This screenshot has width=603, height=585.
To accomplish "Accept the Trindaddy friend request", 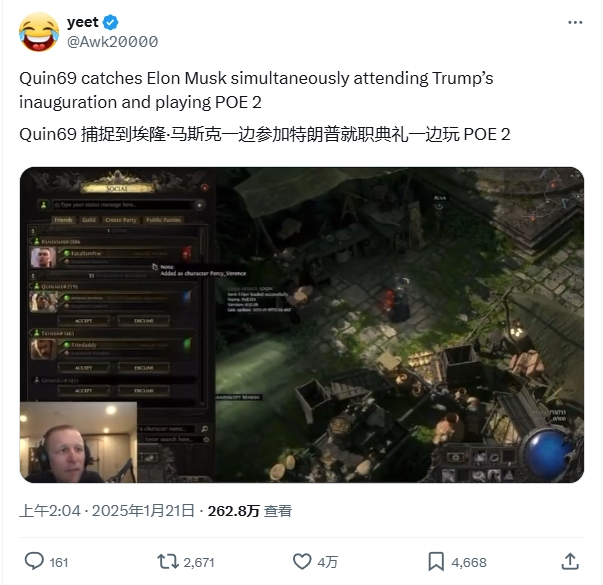I will point(83,368).
